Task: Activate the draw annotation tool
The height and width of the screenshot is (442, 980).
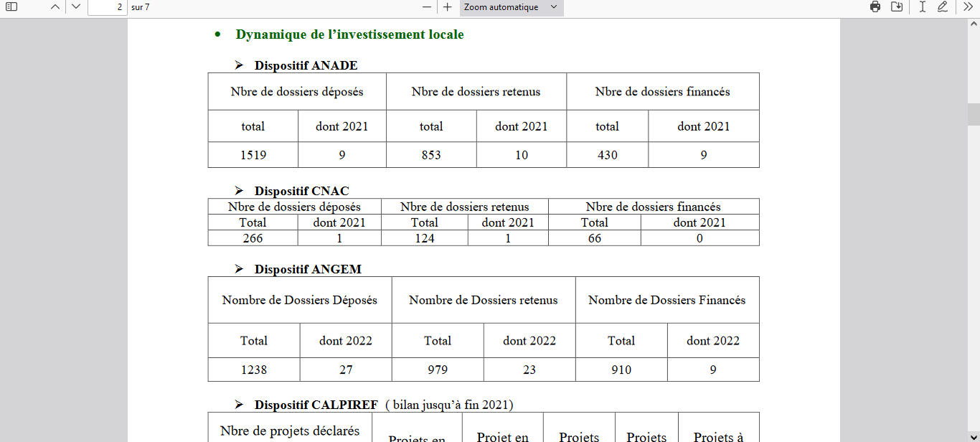Action: click(x=943, y=7)
